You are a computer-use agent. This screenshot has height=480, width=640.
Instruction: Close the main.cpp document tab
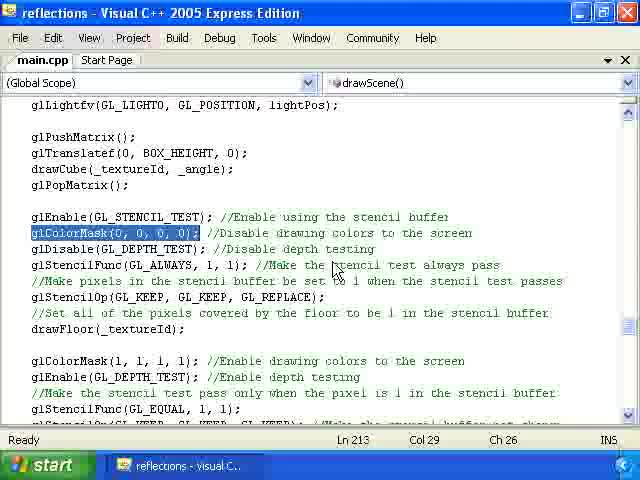[625, 60]
